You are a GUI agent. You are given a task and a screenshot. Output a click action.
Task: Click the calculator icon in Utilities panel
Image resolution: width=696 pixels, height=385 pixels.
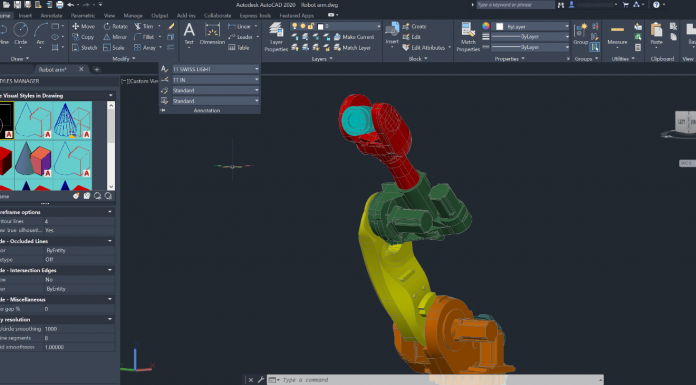coord(638,48)
